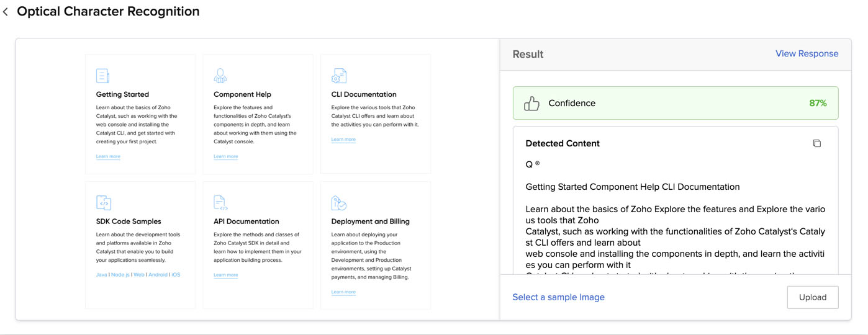Click the Component Help icon
The image size is (868, 335).
220,76
